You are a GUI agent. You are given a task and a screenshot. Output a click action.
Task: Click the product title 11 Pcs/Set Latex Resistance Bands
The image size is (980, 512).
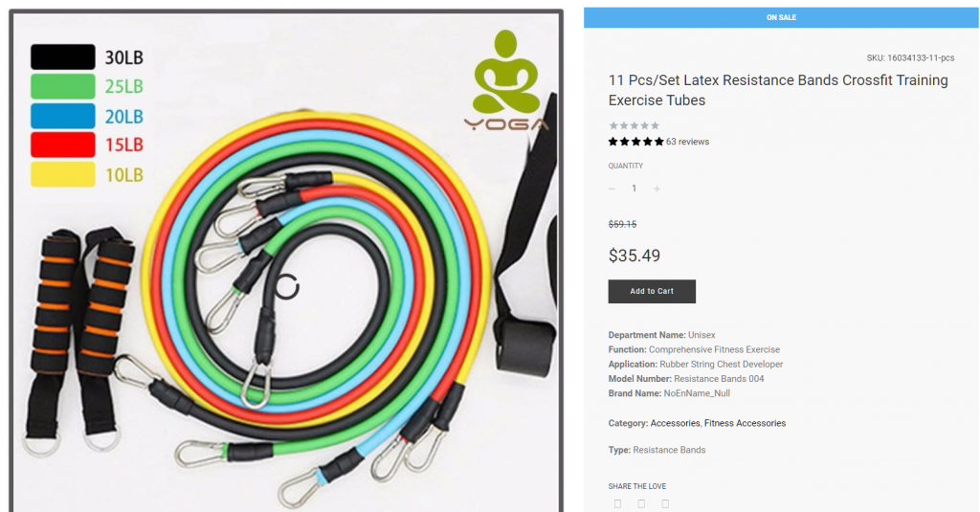click(778, 90)
